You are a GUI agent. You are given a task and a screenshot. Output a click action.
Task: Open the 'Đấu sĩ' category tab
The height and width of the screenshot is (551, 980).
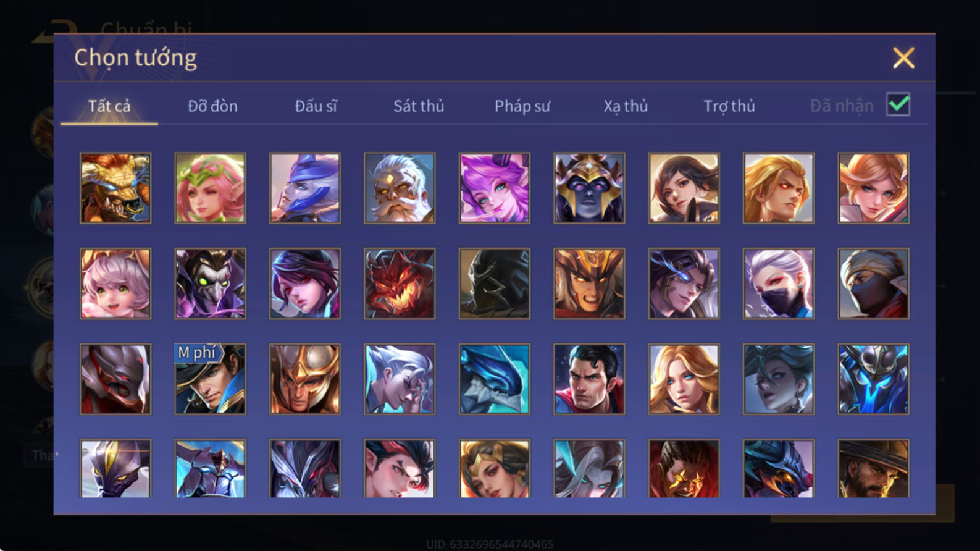pyautogui.click(x=316, y=106)
